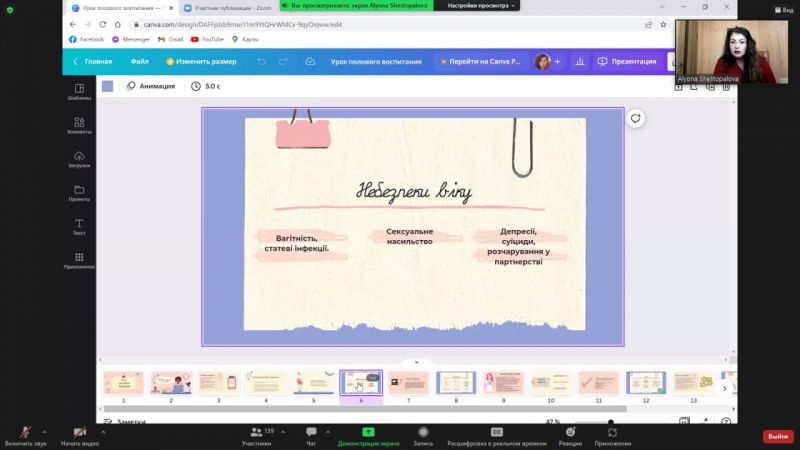Click the horizontal thumbnail scrollbar

363,409
